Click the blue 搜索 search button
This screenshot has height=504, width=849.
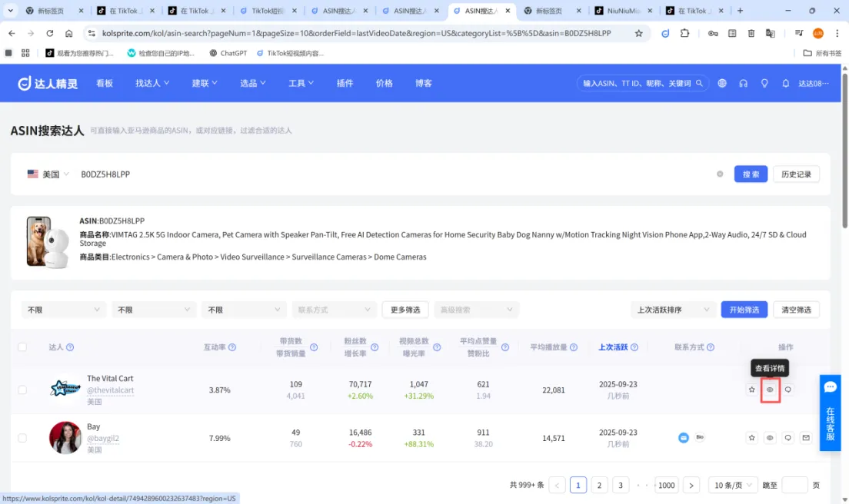pyautogui.click(x=750, y=174)
